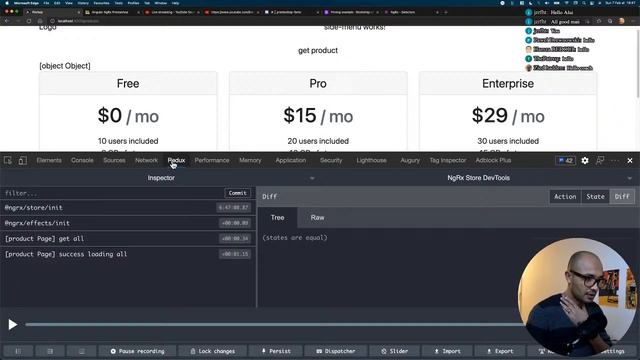Viewport: 640px width, 360px height.
Task: Open the File menu in menu bar
Action: click(46, 3)
